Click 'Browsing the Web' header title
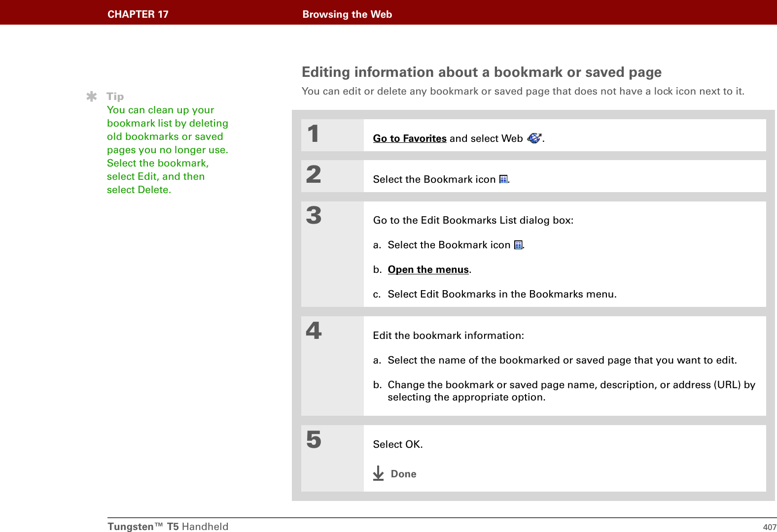777x532 pixels. click(x=347, y=14)
